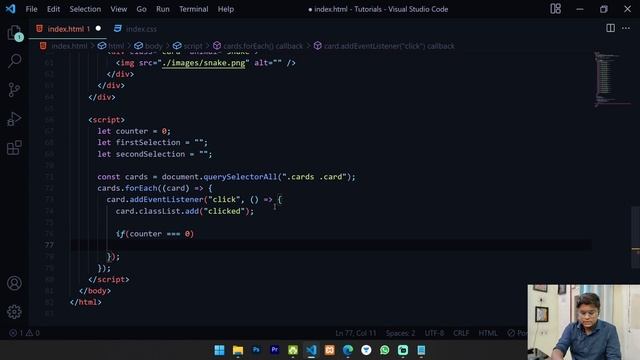640x360 pixels.
Task: Open the Explorer view in activity bar
Action: coord(14,33)
